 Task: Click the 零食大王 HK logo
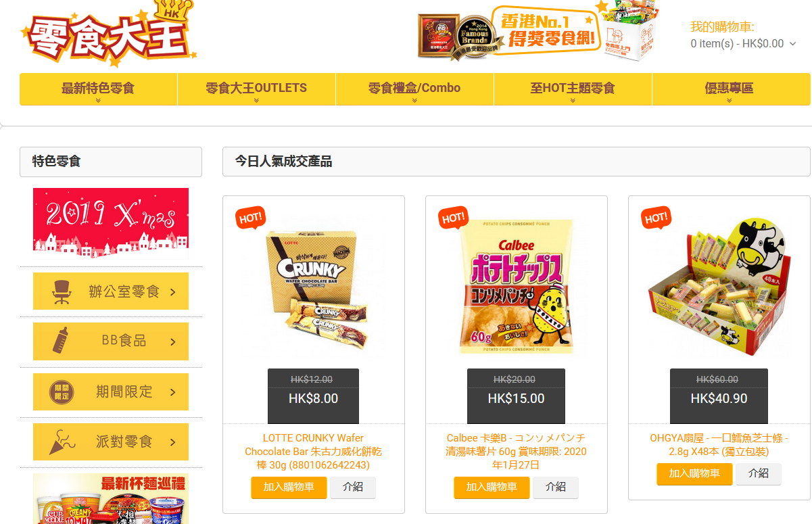[x=109, y=35]
